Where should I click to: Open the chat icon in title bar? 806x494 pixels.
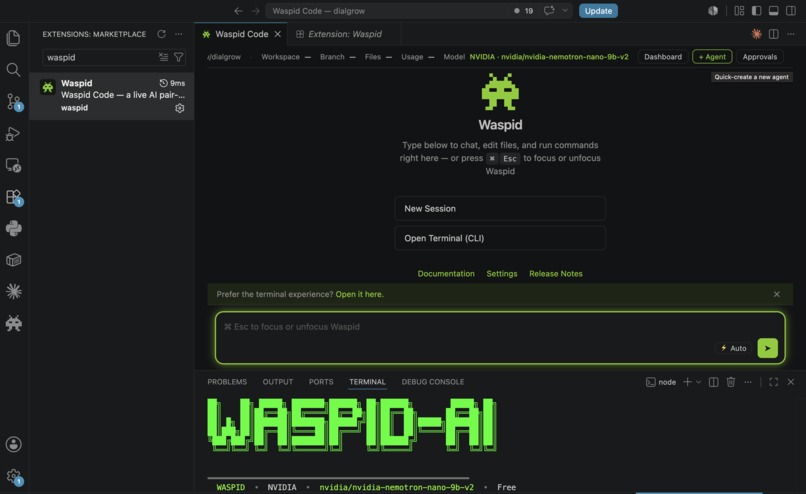[549, 10]
